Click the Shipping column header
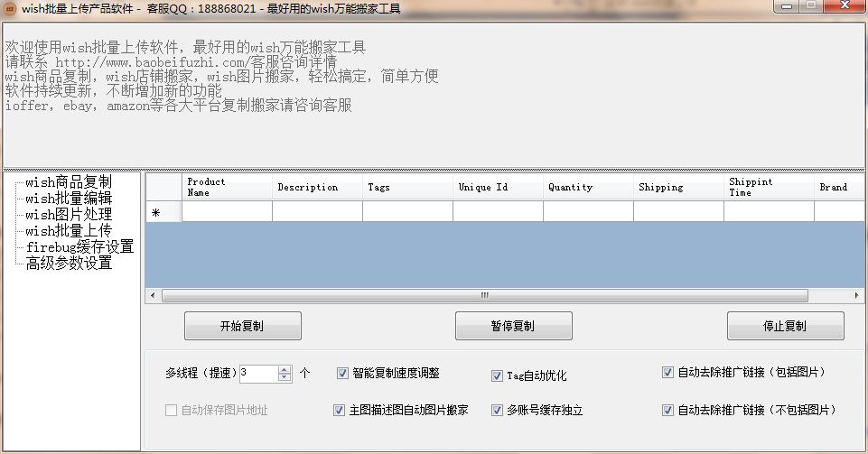 [678, 187]
